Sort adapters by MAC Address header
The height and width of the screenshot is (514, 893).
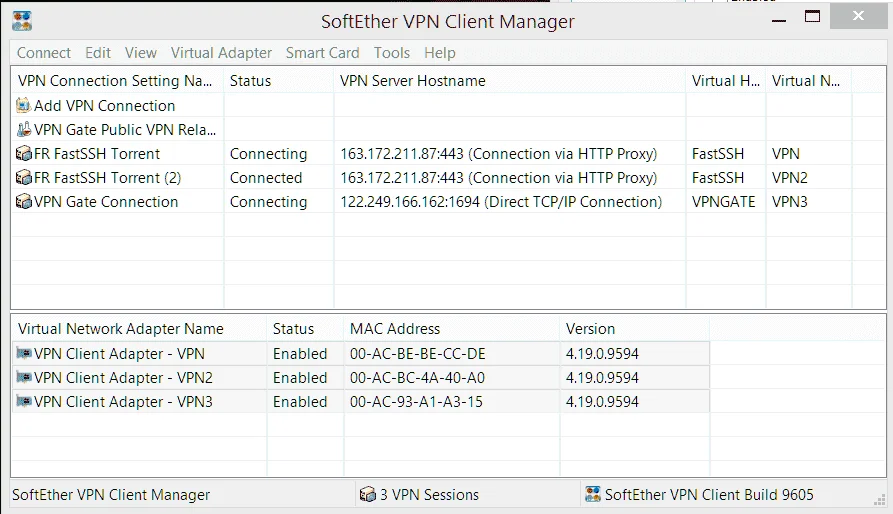452,328
